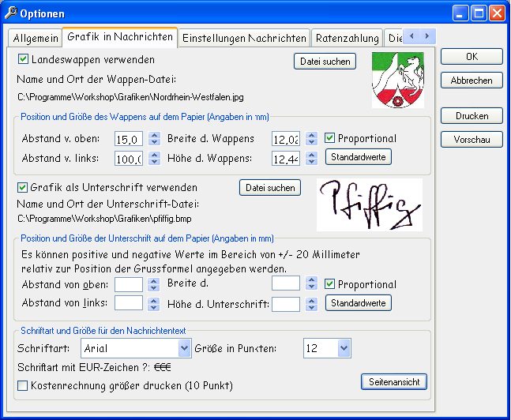
Task: Open the Ratenzahlung tab
Action: [347, 38]
